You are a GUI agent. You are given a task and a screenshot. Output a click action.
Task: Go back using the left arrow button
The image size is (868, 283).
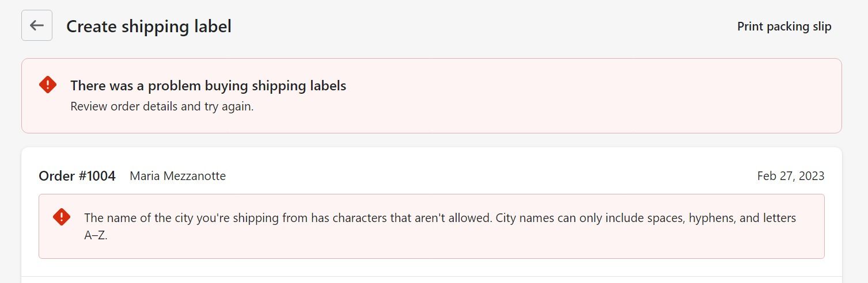click(37, 25)
